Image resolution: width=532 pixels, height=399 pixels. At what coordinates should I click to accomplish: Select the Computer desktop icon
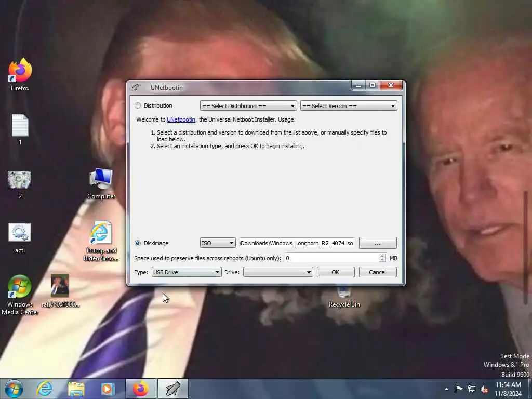coord(101,183)
